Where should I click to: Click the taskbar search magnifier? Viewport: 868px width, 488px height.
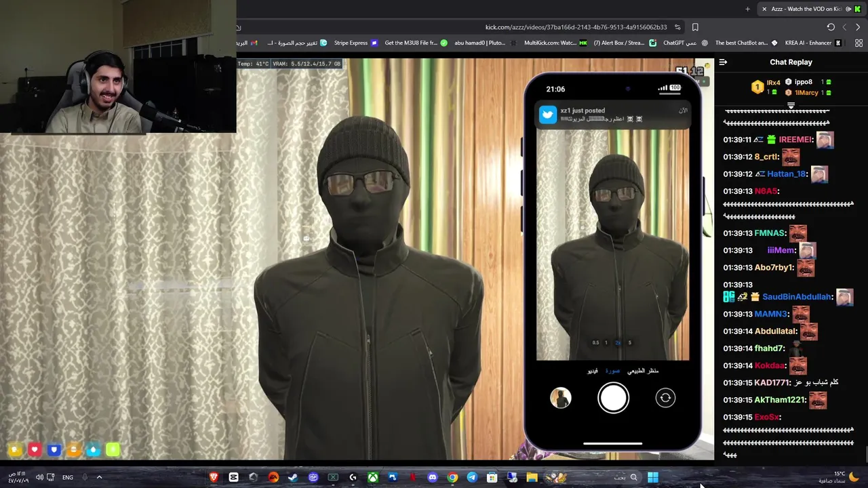point(634,477)
